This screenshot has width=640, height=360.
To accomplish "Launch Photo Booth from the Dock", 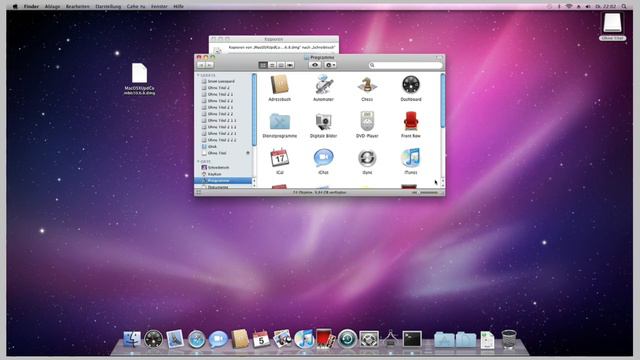I will (x=325, y=339).
